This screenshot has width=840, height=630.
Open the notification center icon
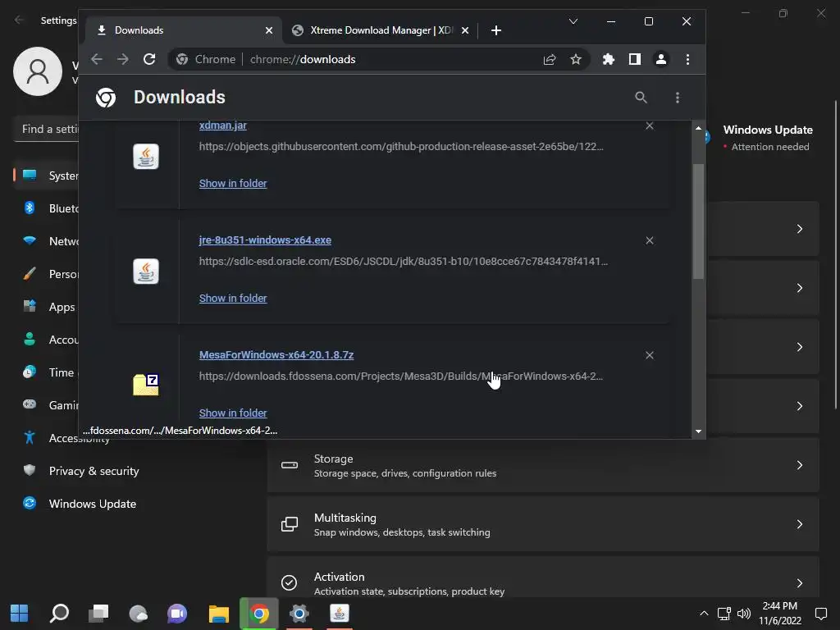click(x=820, y=614)
